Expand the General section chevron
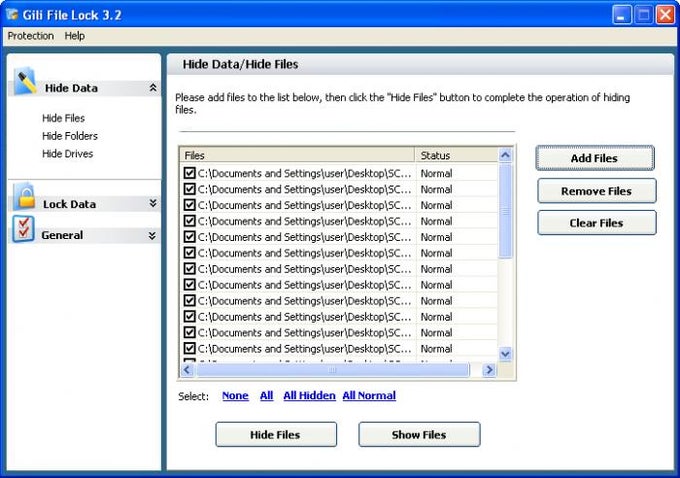The image size is (680, 478). point(152,236)
